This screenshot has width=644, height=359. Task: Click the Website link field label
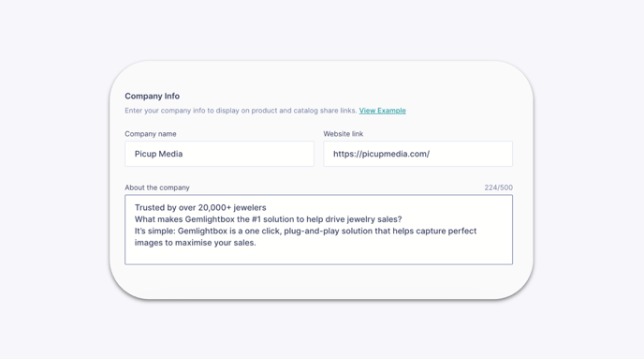343,134
